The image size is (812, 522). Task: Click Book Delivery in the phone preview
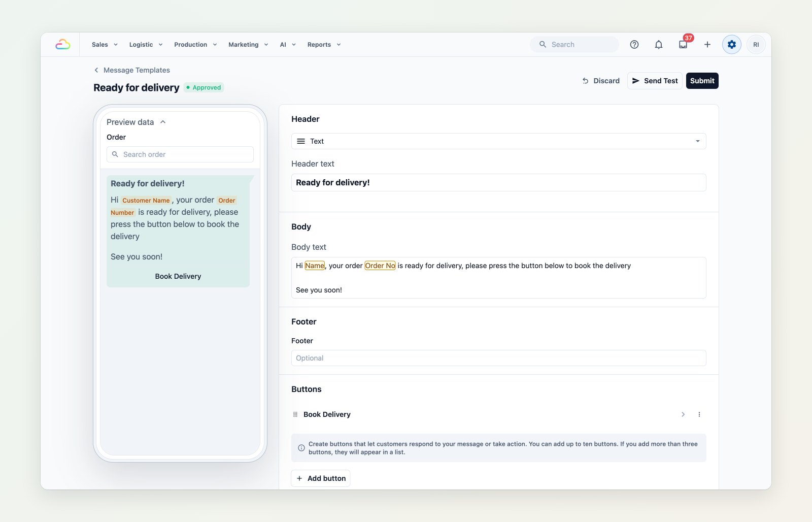(x=178, y=276)
